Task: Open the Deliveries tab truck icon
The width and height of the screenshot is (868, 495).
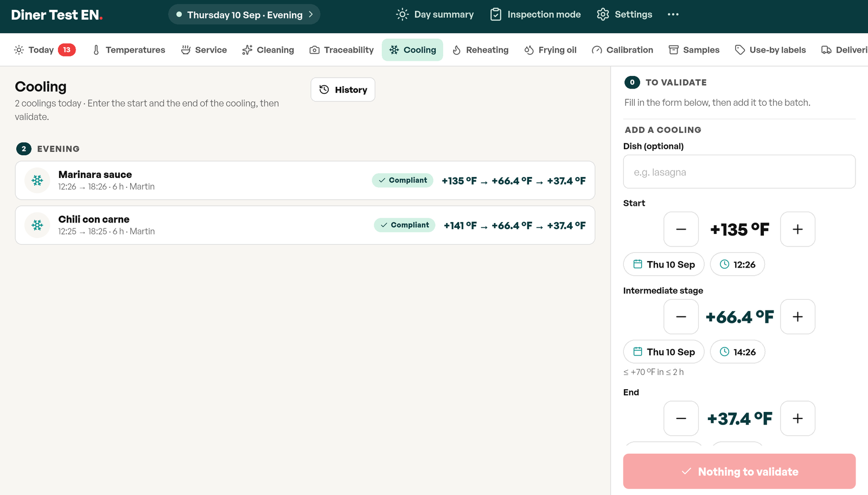Action: point(826,50)
